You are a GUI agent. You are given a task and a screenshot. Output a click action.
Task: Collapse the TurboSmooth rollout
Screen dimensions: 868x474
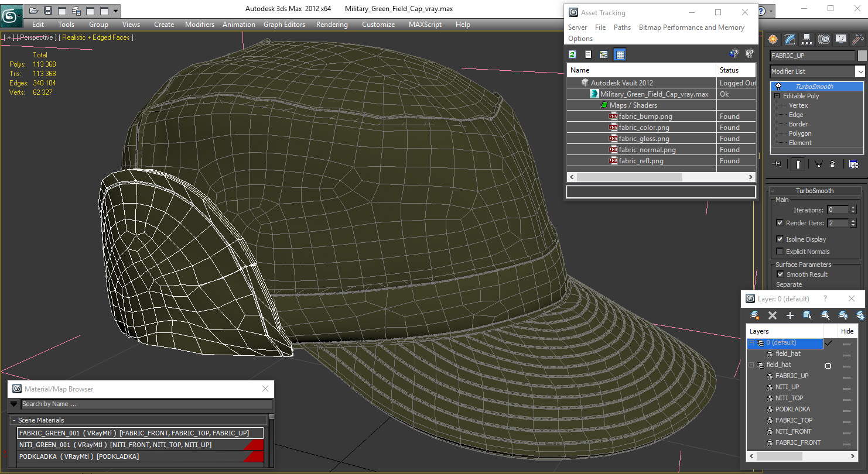pyautogui.click(x=815, y=191)
